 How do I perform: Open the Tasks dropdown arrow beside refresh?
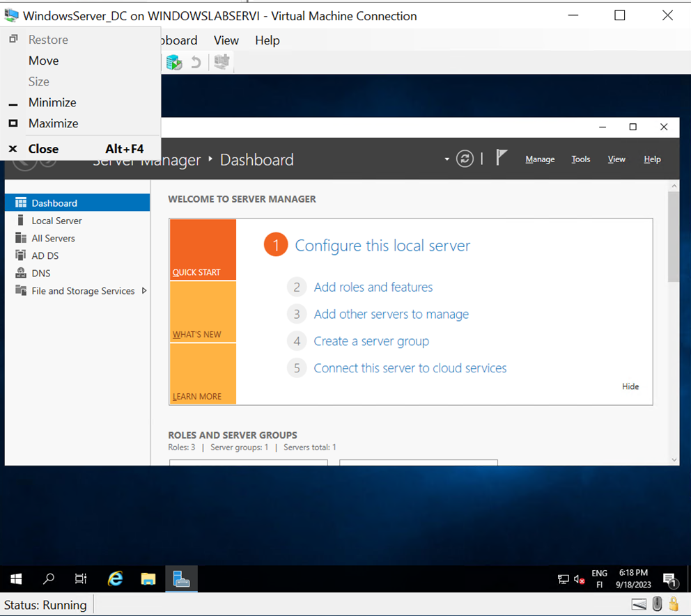pos(447,159)
